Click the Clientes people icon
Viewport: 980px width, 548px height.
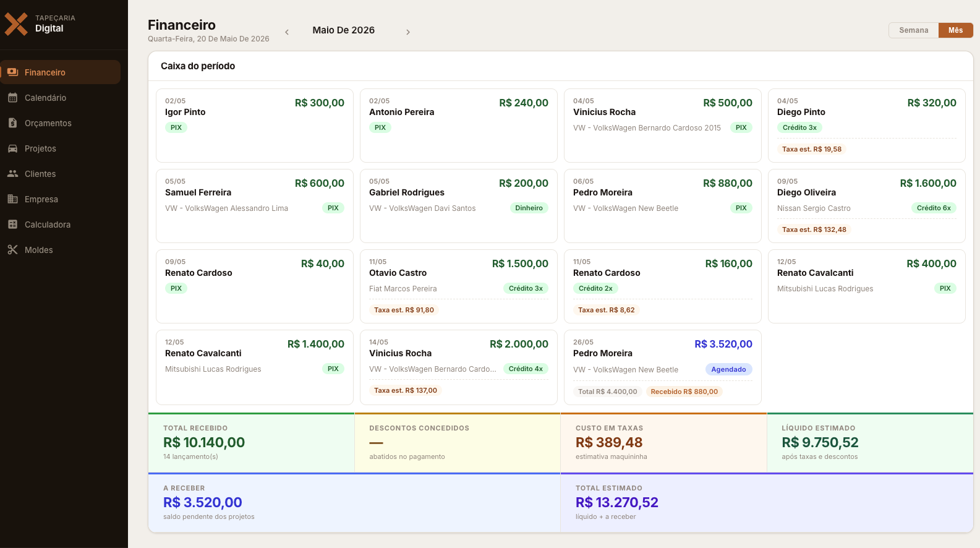pyautogui.click(x=12, y=174)
